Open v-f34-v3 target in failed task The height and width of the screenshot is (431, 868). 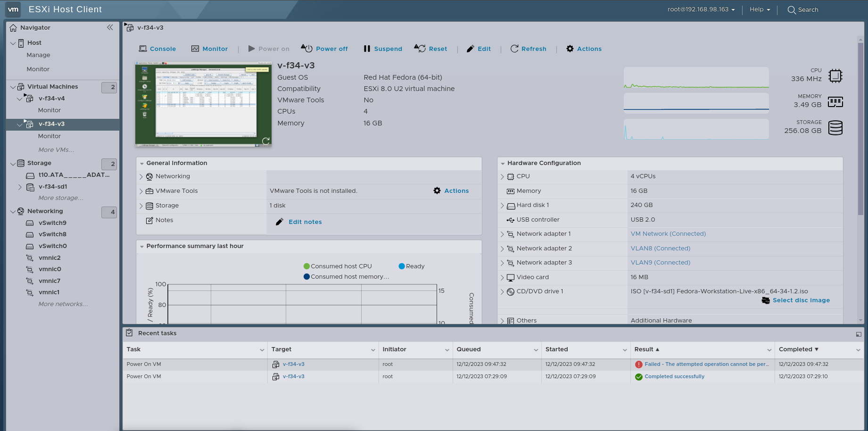[293, 364]
